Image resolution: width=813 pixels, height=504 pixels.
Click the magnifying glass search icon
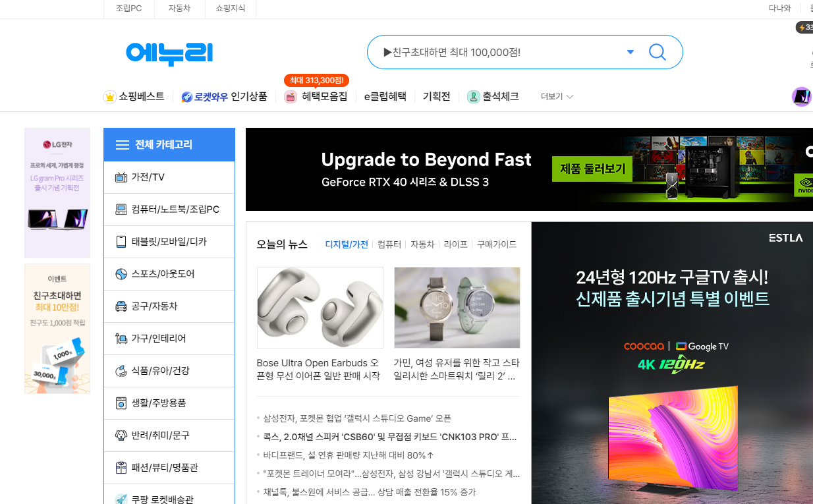pyautogui.click(x=657, y=51)
